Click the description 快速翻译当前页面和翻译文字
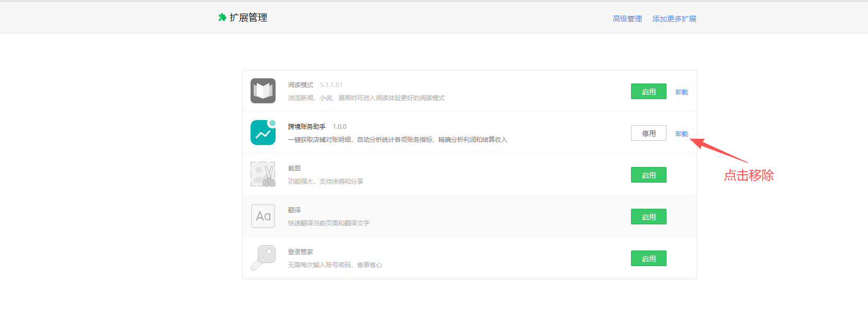Viewport: 868px width, 311px height. [x=329, y=223]
